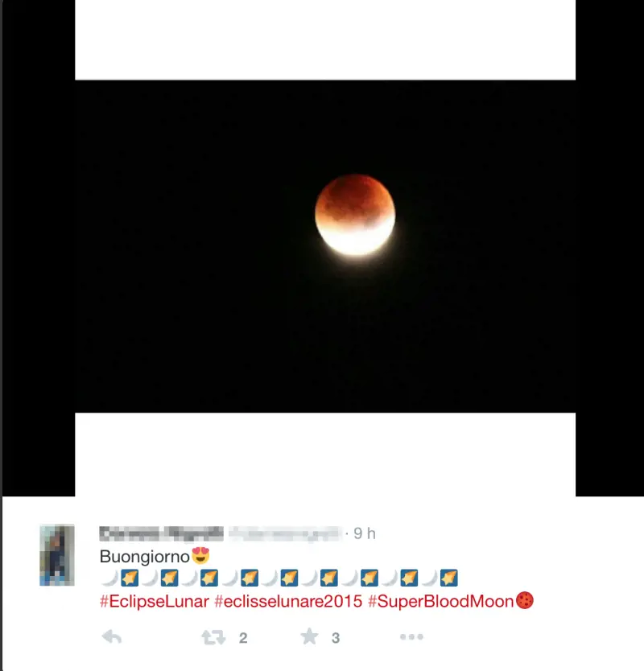Open the blurred author display name
This screenshot has width=644, height=671.
tap(162, 533)
